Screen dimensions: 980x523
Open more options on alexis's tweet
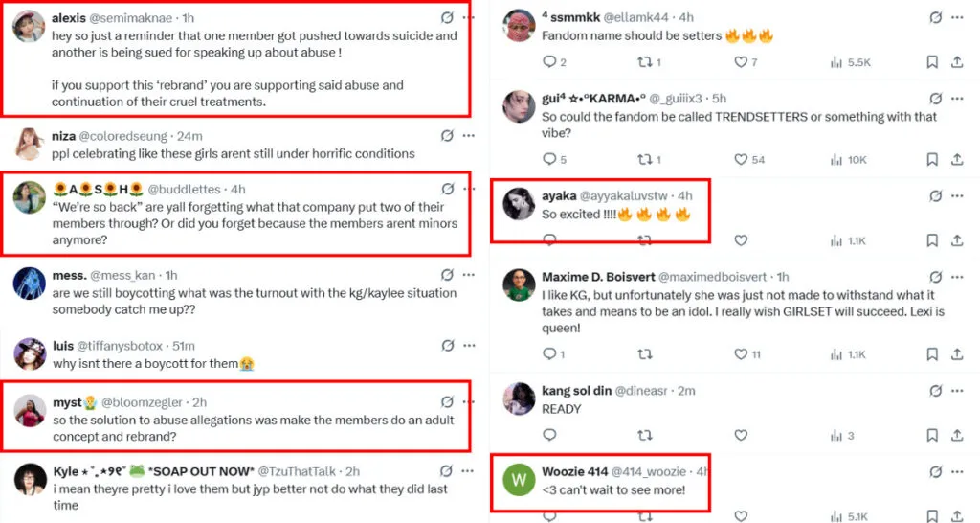point(467,18)
